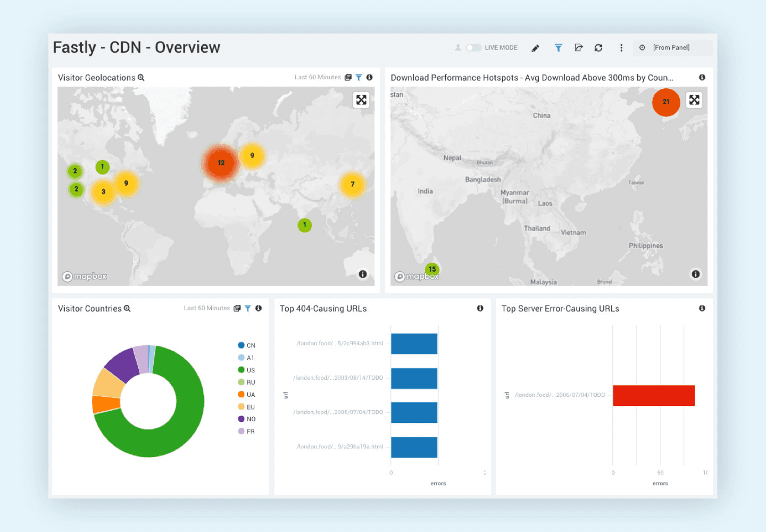Select the red 12 cluster over Europe

(x=221, y=163)
